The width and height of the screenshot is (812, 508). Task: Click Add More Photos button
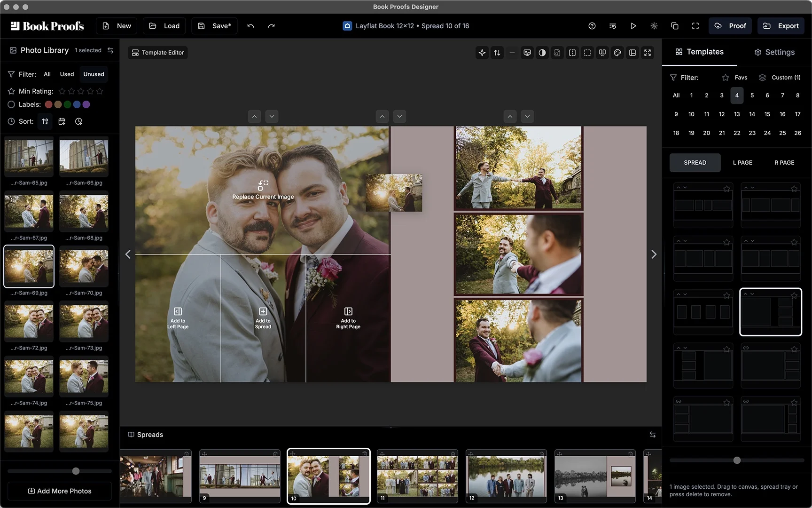(x=60, y=491)
